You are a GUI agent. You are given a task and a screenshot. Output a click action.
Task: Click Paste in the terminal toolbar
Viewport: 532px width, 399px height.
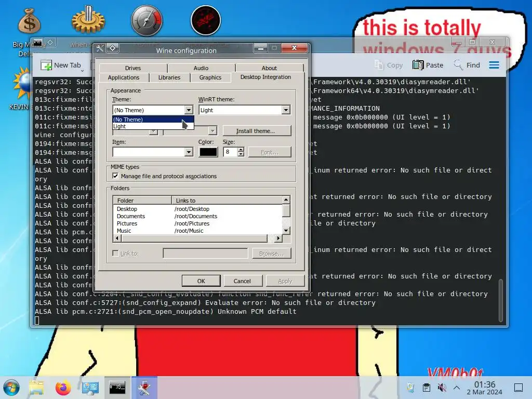click(428, 65)
